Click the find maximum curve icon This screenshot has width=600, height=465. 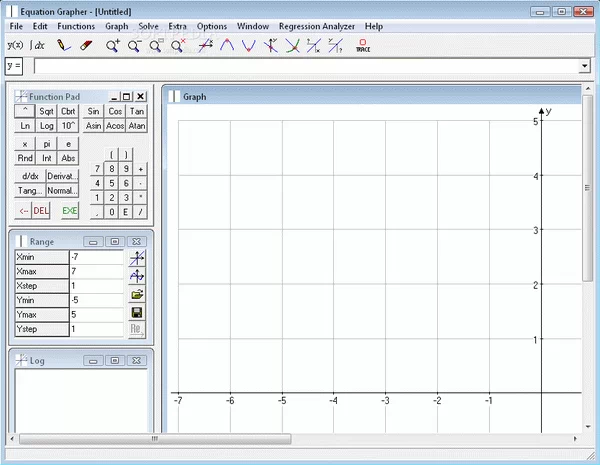[227, 46]
